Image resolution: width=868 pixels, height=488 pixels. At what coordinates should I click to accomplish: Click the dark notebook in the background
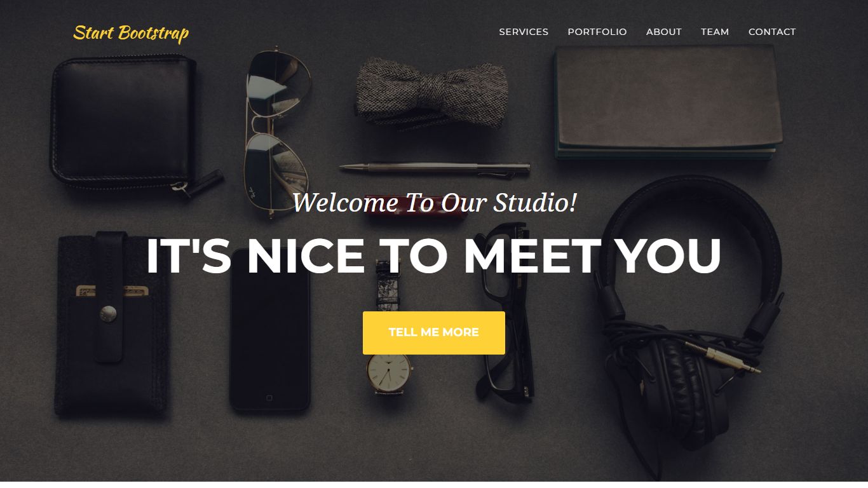pyautogui.click(x=667, y=103)
